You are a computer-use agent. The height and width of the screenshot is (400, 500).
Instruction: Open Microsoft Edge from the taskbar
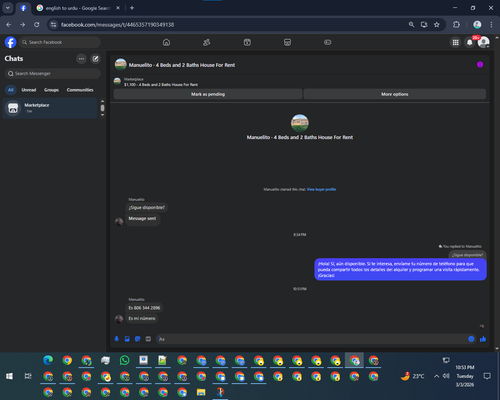[x=48, y=360]
